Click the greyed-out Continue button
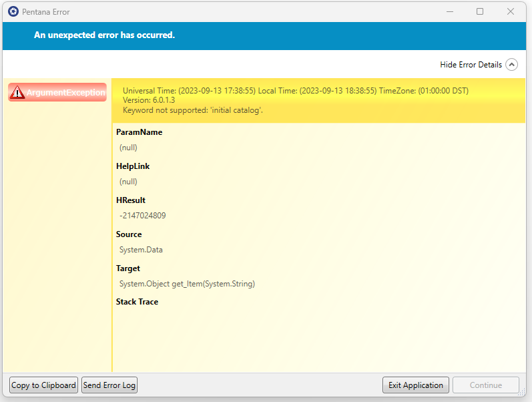This screenshot has height=402, width=532. (485, 385)
